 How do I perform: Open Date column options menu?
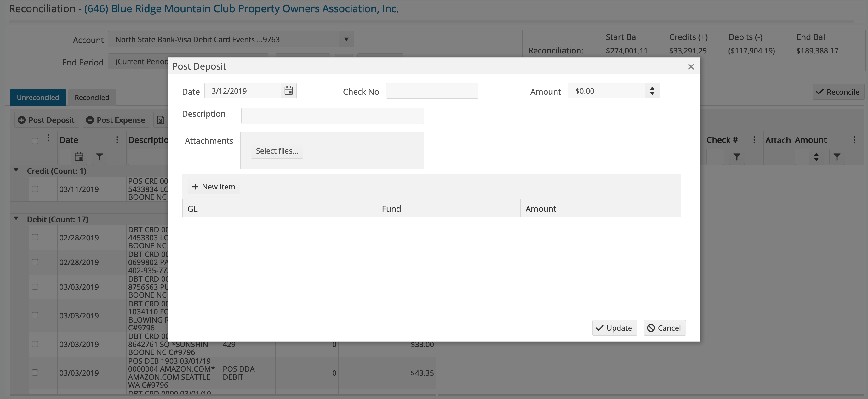coord(117,140)
